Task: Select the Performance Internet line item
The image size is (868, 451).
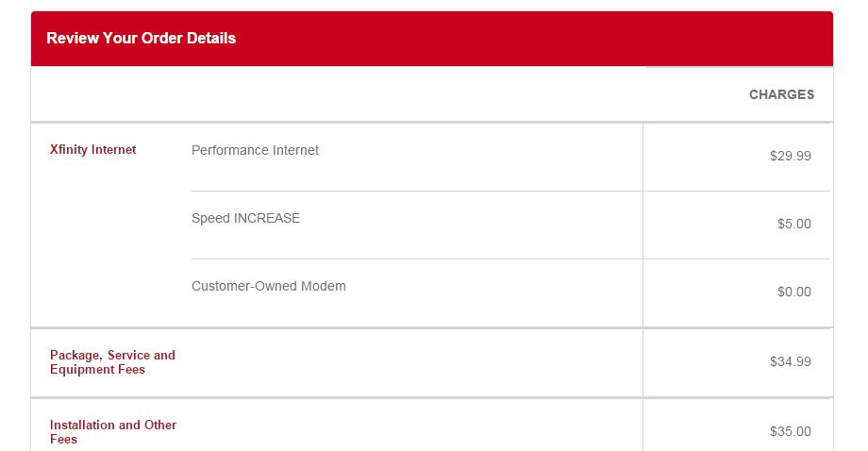Action: coord(255,151)
